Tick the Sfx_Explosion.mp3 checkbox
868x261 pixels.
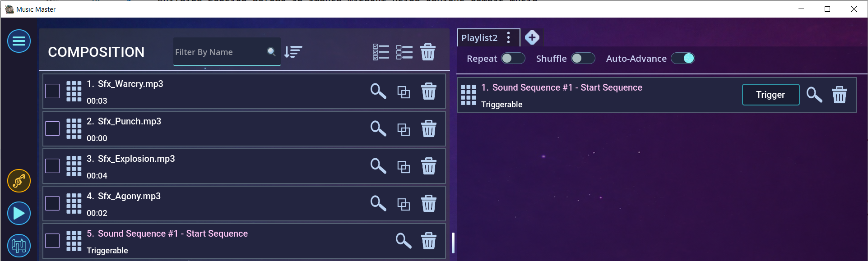[52, 166]
